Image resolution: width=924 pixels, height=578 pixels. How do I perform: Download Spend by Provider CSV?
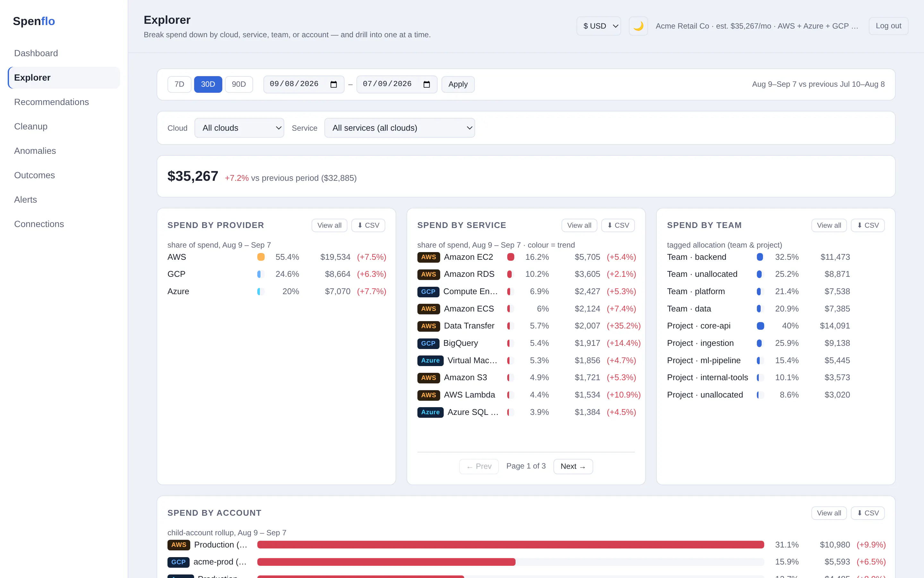[x=368, y=225]
